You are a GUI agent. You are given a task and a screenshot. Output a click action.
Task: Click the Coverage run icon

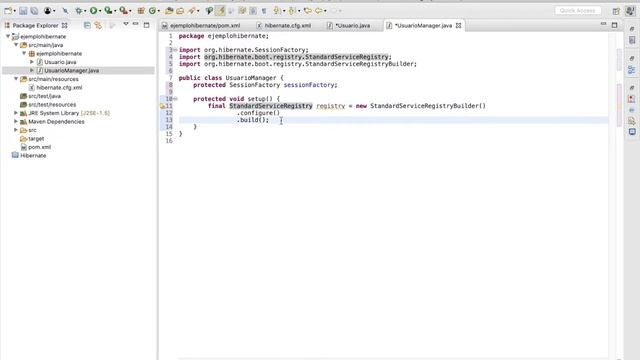(x=108, y=11)
